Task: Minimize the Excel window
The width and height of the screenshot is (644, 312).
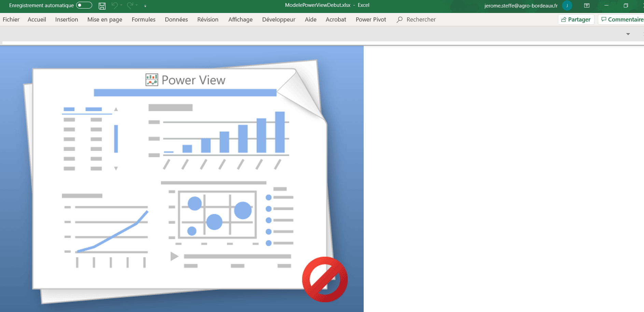Action: click(606, 5)
